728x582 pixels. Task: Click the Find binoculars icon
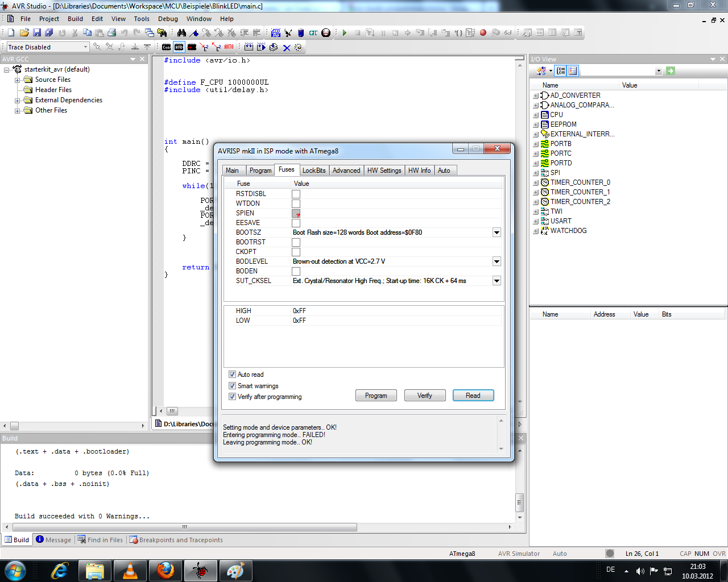pos(181,33)
